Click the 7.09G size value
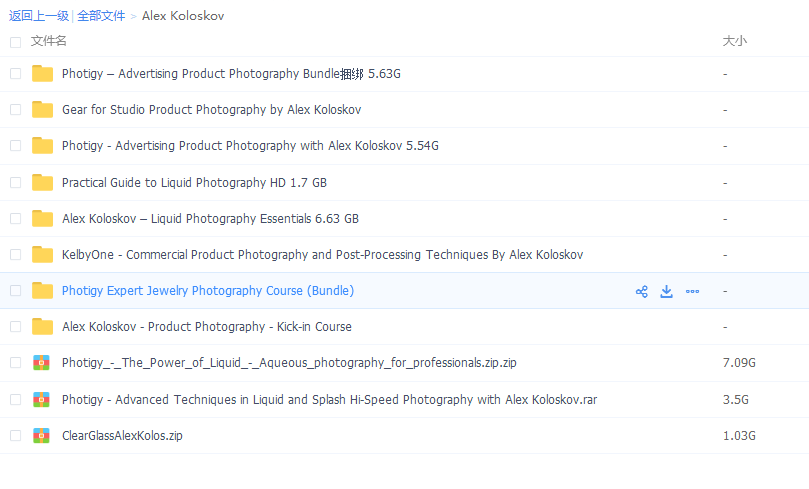This screenshot has width=809, height=489. (x=739, y=363)
